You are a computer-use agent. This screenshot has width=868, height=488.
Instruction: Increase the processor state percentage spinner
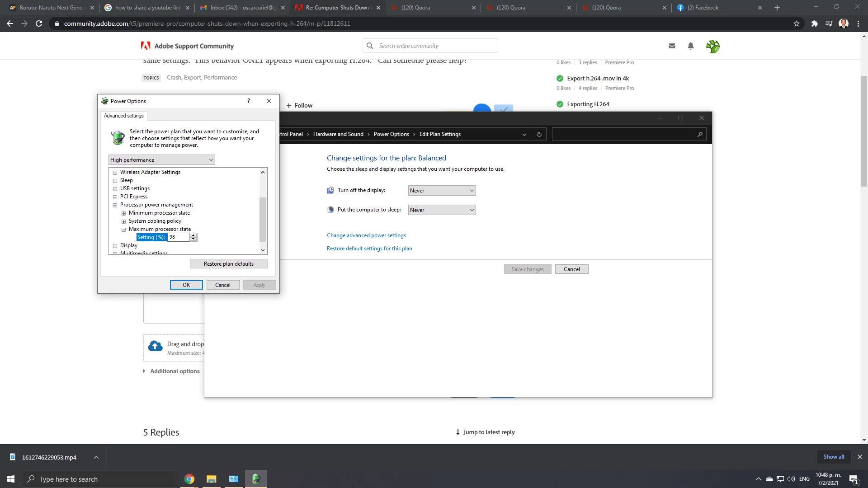tap(193, 235)
